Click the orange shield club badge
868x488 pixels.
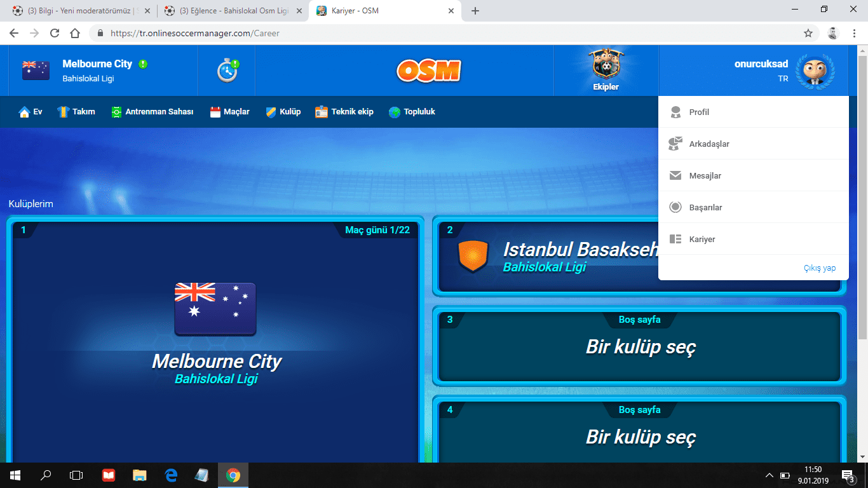coord(473,256)
